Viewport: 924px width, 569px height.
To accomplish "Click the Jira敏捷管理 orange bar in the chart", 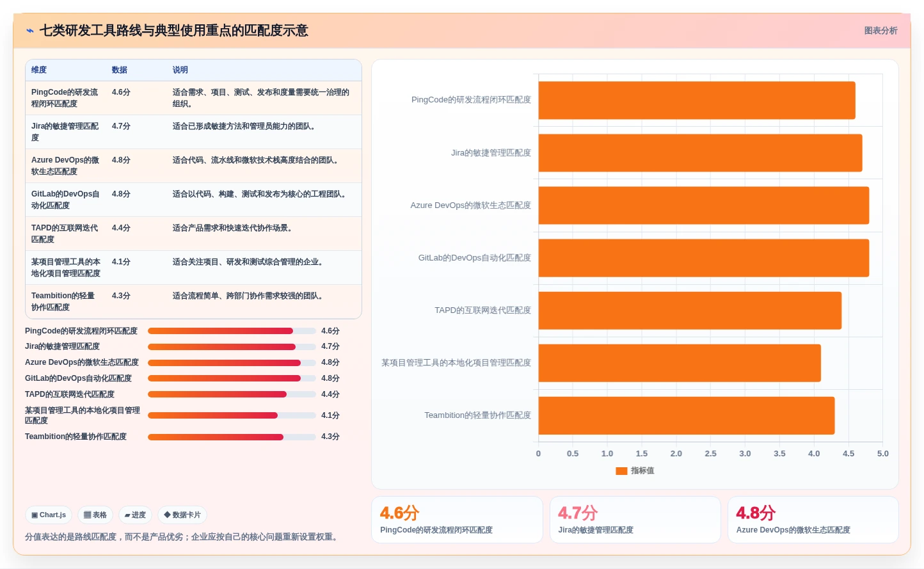I will tap(700, 153).
